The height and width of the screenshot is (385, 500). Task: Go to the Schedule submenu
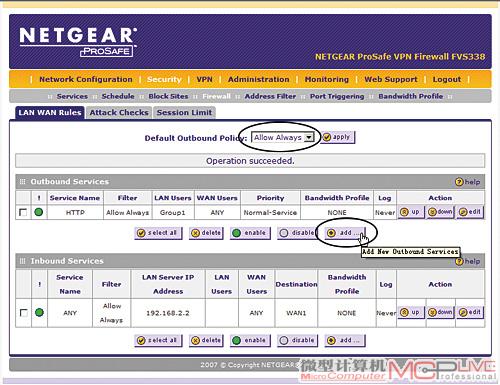point(118,96)
